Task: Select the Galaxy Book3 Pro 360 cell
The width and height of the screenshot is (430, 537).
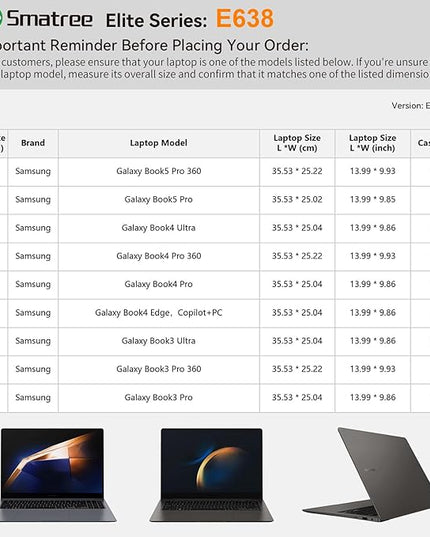Action: 159,369
